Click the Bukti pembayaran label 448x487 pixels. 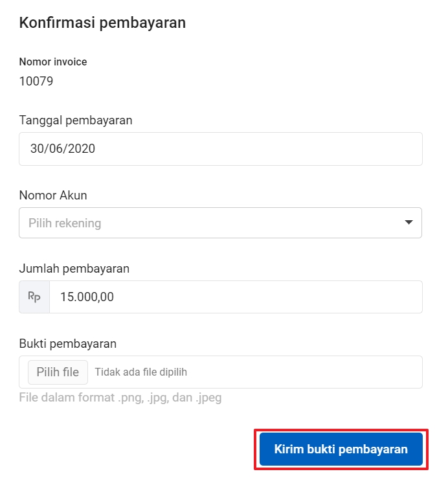[x=67, y=343]
